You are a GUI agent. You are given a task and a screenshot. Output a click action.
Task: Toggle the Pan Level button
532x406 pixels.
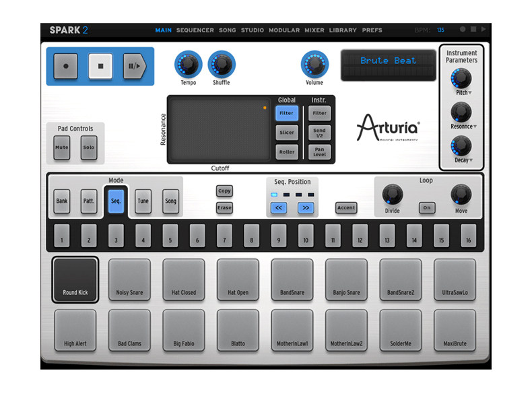320,152
